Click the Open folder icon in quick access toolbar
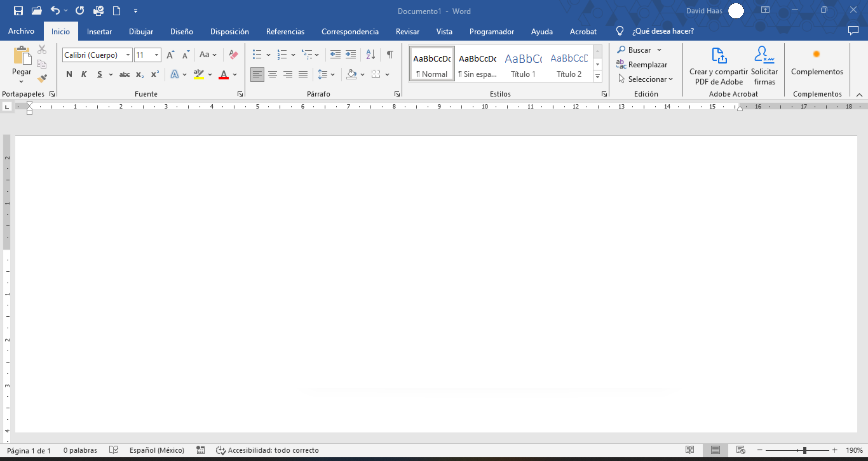 click(x=37, y=11)
